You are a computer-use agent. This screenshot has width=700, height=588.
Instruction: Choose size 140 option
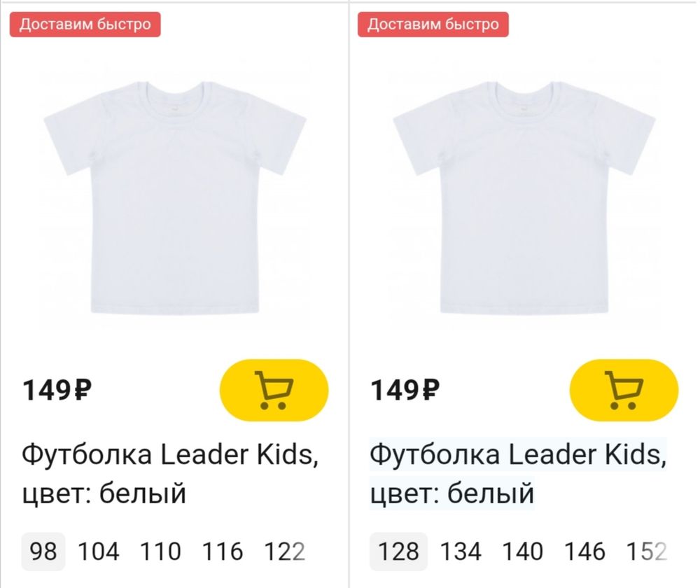523,552
